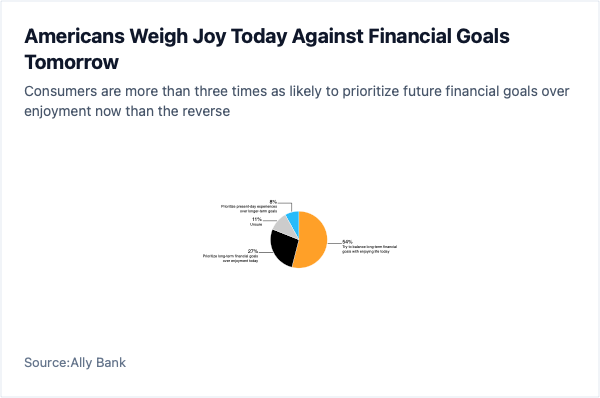Select the blue 8% pie slice
The width and height of the screenshot is (600, 398).
tap(294, 220)
